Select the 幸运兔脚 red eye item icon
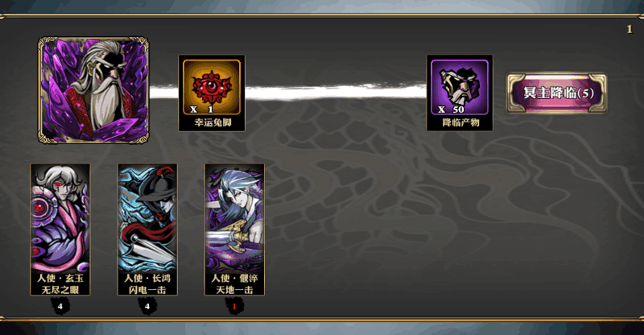Image resolution: width=644 pixels, height=335 pixels. click(212, 87)
